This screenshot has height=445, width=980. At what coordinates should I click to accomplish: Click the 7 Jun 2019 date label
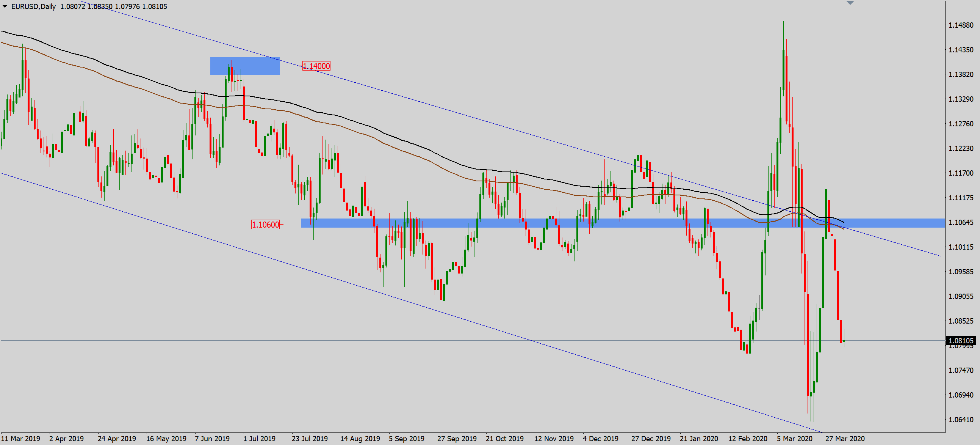click(212, 439)
